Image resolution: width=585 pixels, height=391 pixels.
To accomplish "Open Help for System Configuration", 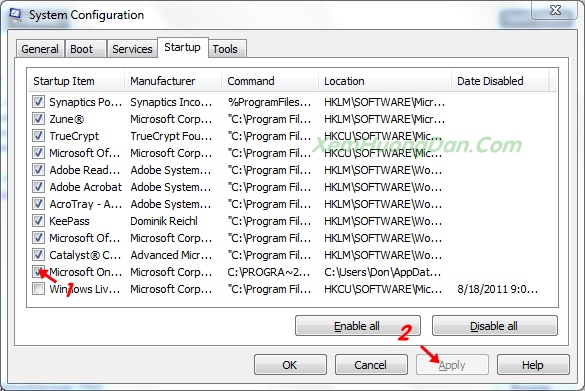I will point(533,365).
